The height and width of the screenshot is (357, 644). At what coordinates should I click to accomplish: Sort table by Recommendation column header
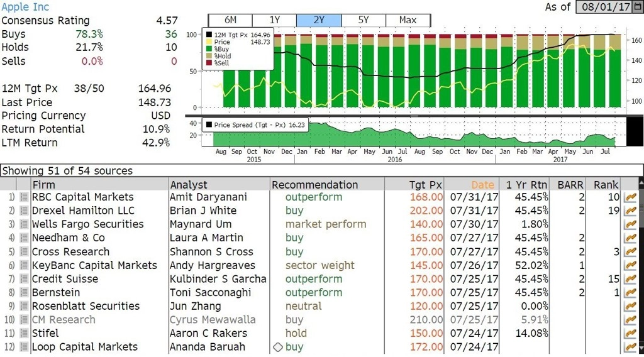click(327, 185)
